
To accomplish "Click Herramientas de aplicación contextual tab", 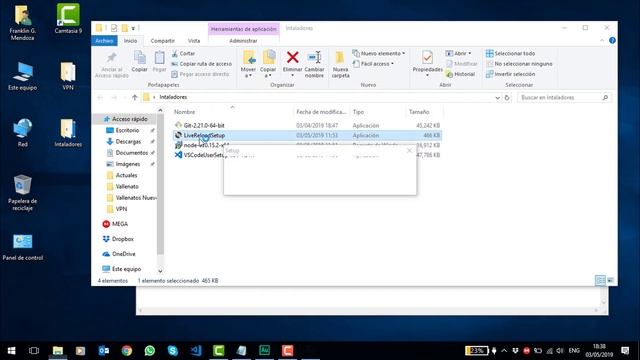I will click(244, 29).
